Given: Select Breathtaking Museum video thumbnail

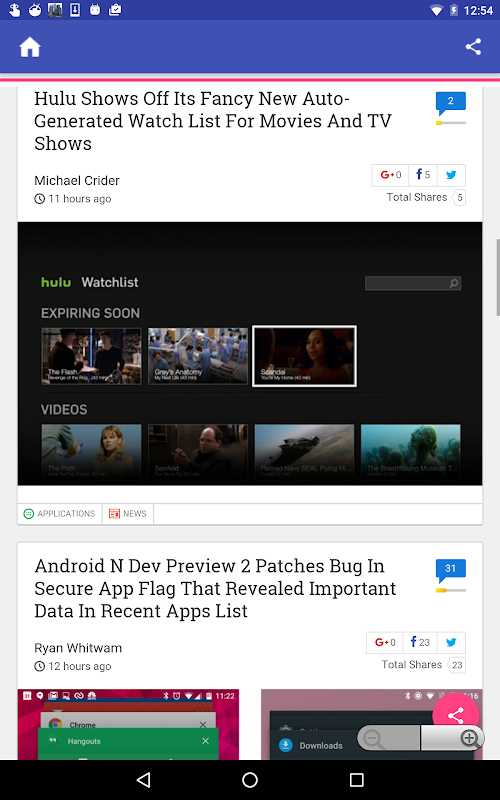Looking at the screenshot, I should click(411, 452).
